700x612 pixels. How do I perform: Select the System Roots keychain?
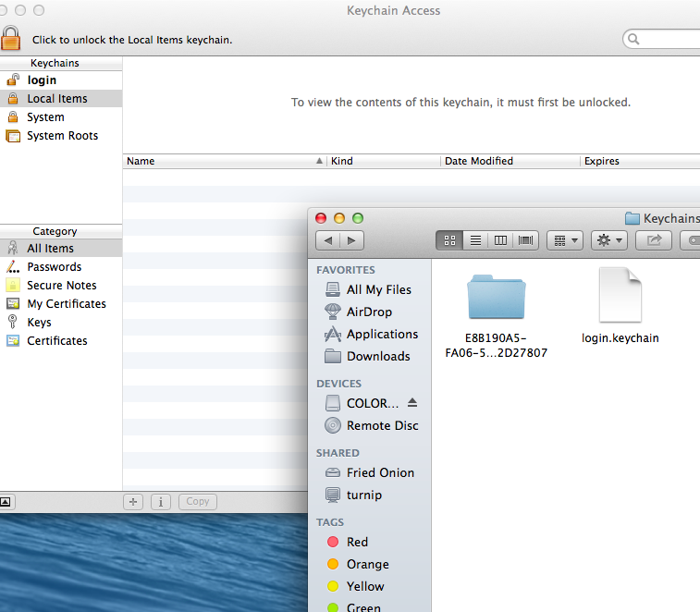click(61, 136)
